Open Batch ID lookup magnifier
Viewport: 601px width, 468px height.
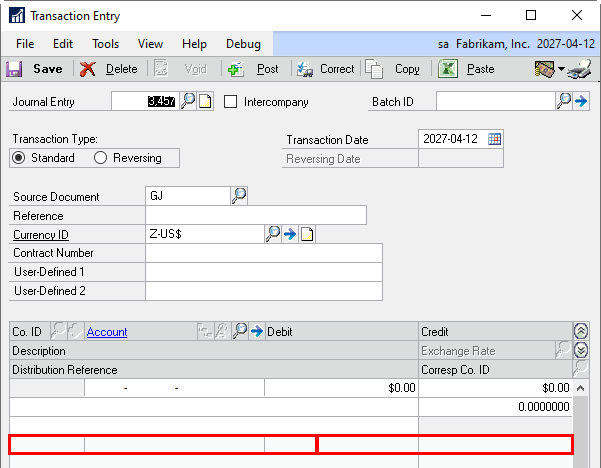pos(564,101)
